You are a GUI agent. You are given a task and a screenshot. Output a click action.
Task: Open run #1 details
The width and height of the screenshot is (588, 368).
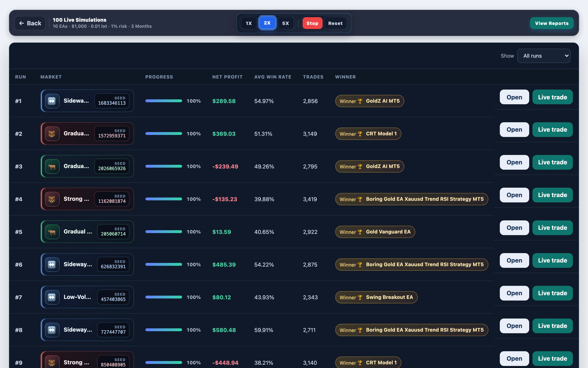(x=514, y=97)
